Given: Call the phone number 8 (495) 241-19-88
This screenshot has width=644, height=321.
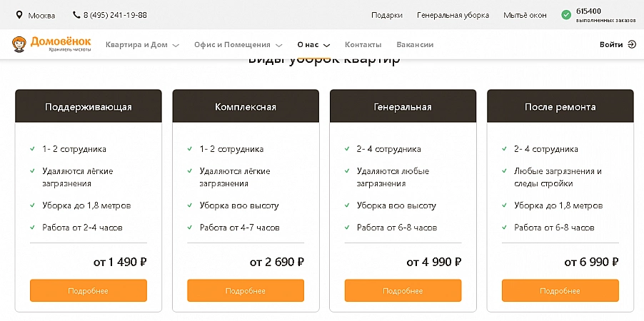Looking at the screenshot, I should click(x=114, y=15).
